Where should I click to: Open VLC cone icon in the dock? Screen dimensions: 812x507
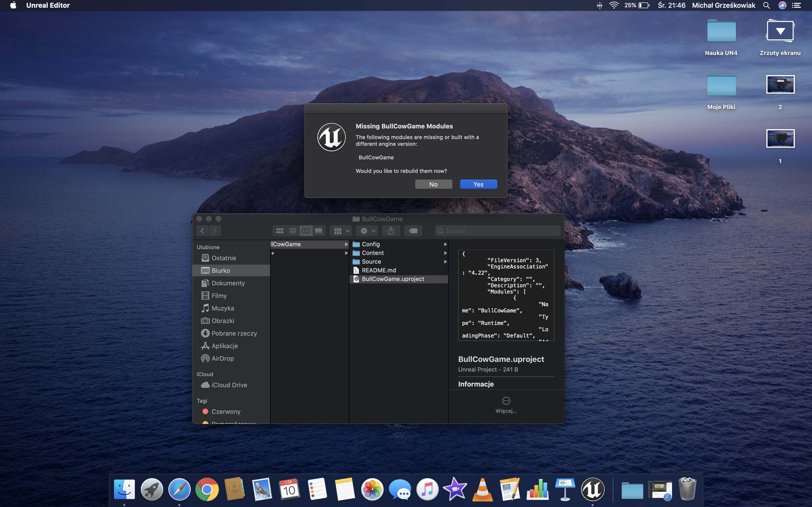[x=483, y=490]
